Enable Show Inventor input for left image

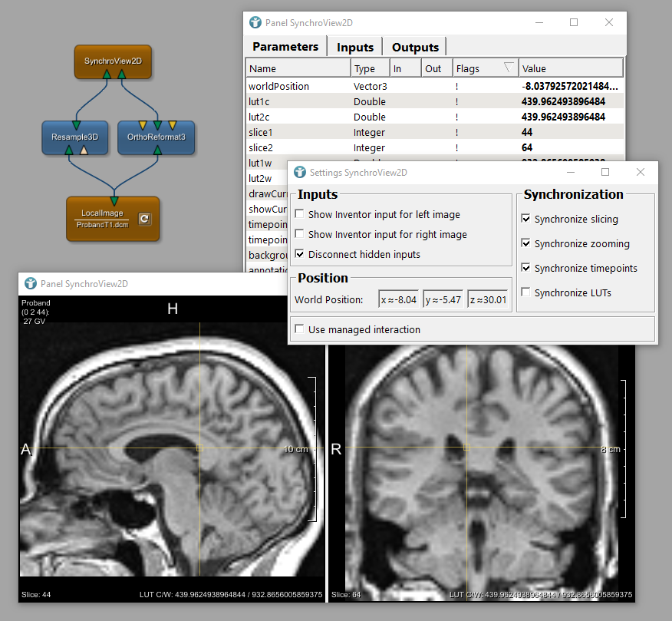point(299,215)
